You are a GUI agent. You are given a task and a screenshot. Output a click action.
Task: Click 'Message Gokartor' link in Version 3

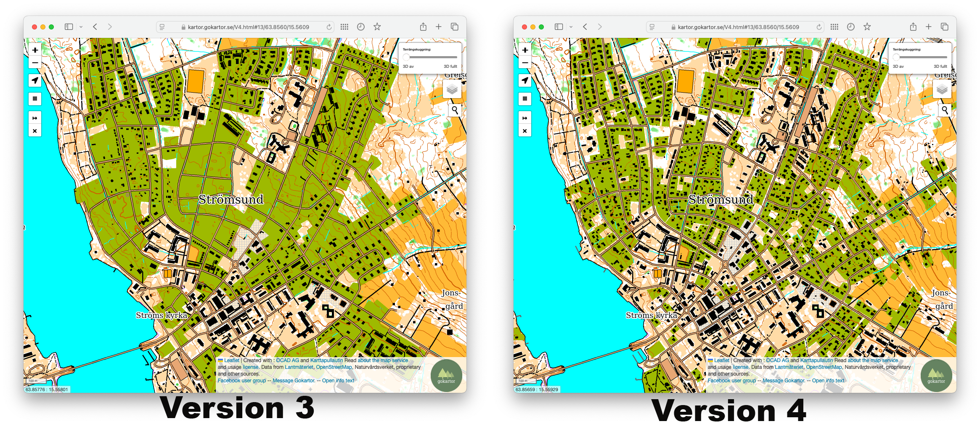pyautogui.click(x=294, y=381)
